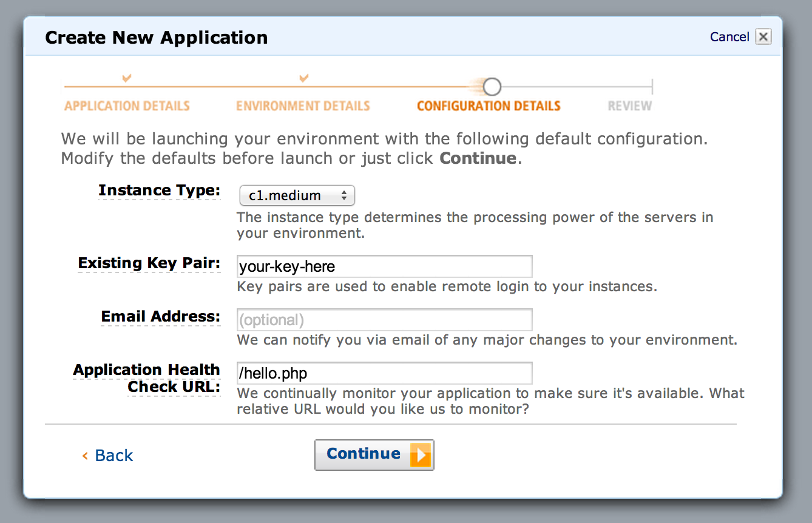This screenshot has height=523, width=812.
Task: Click the email notification description text
Action: point(487,340)
